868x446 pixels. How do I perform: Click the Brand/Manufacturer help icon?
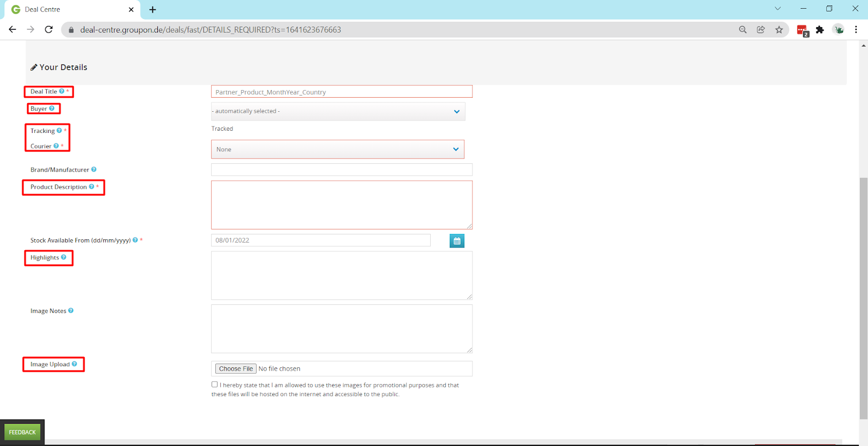click(x=94, y=169)
